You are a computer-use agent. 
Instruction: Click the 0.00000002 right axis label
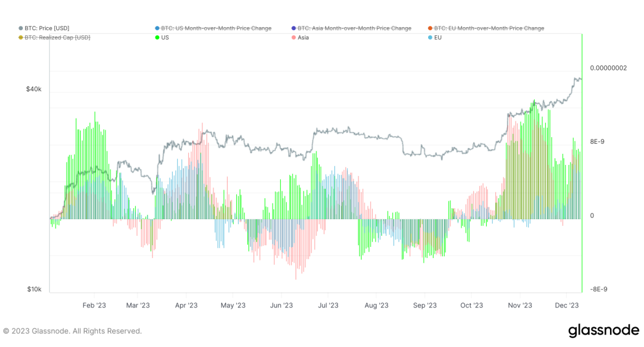(608, 68)
